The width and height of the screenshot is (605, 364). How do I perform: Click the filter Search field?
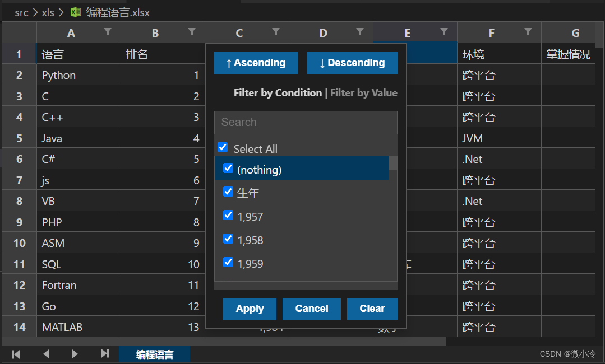[306, 122]
